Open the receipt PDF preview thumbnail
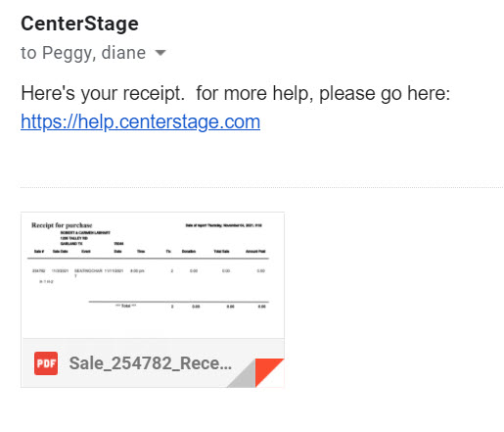This screenshot has height=432, width=504. (153, 275)
